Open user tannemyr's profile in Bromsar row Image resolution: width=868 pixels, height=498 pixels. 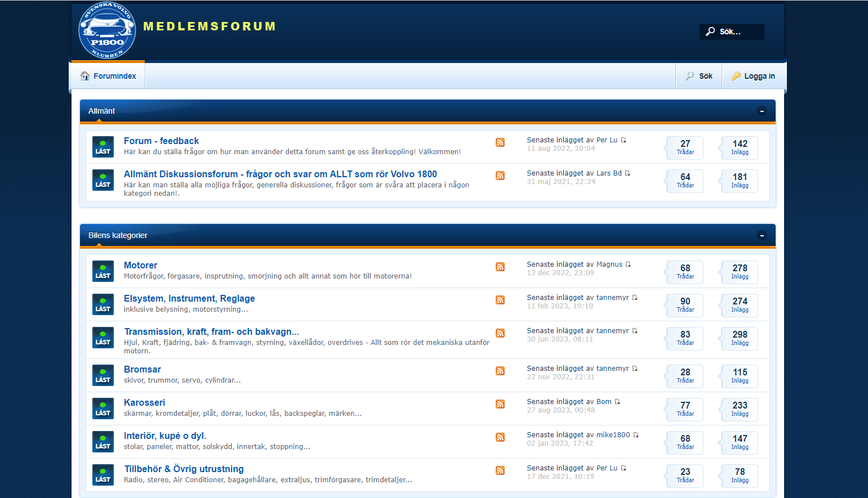[612, 369]
